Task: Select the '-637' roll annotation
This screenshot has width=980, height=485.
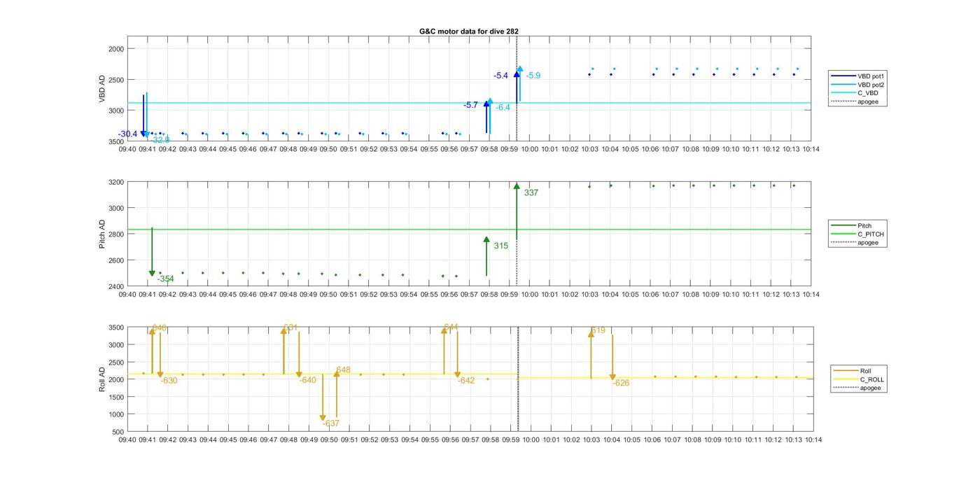Action: [x=331, y=423]
